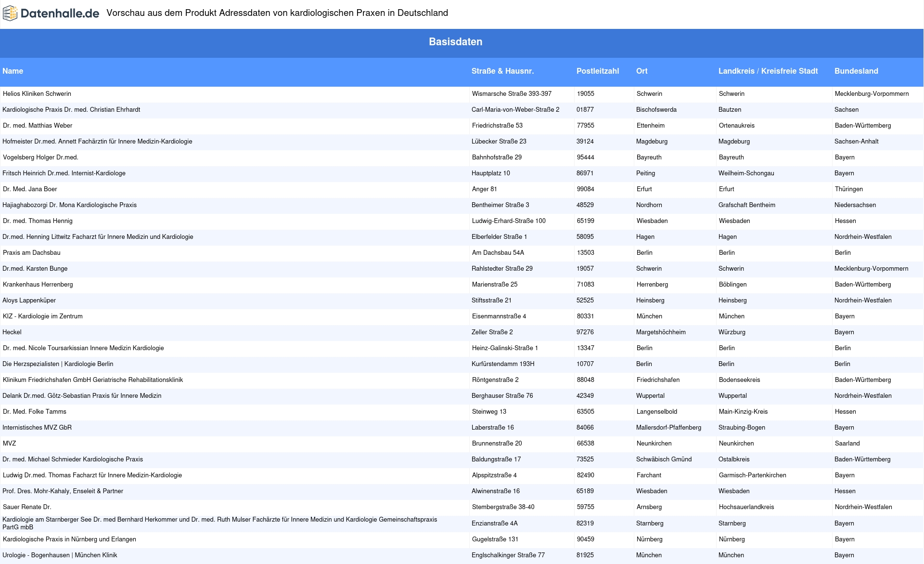Select the Dr. Med. Jana Boer row

[30, 189]
